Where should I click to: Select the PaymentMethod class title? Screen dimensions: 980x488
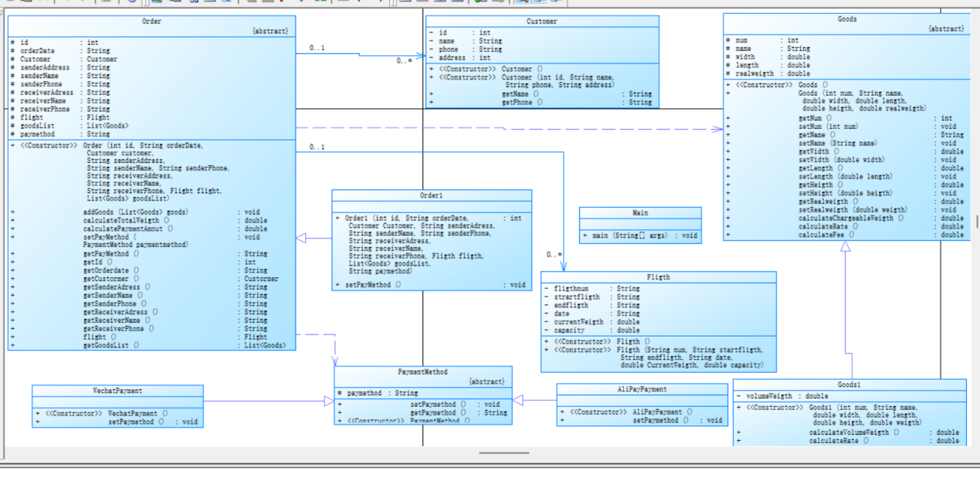422,372
